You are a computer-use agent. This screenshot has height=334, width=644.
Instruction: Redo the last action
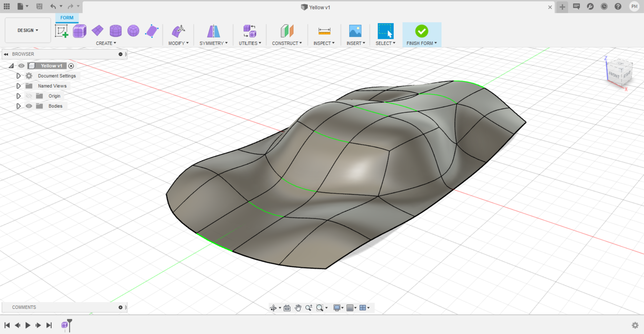point(70,6)
